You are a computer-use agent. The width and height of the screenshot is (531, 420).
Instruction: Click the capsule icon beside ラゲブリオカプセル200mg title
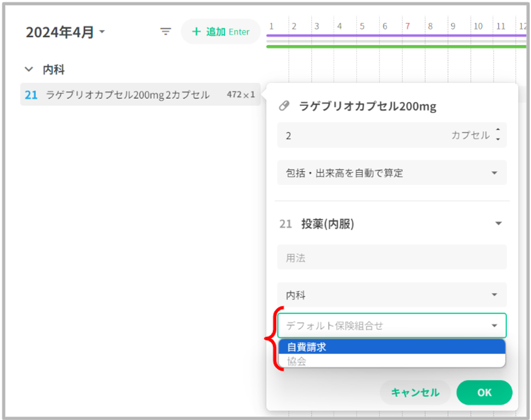click(284, 106)
